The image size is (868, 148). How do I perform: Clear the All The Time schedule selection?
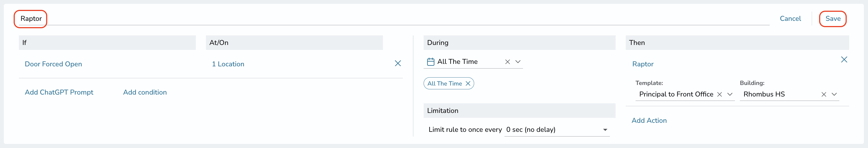tap(507, 62)
